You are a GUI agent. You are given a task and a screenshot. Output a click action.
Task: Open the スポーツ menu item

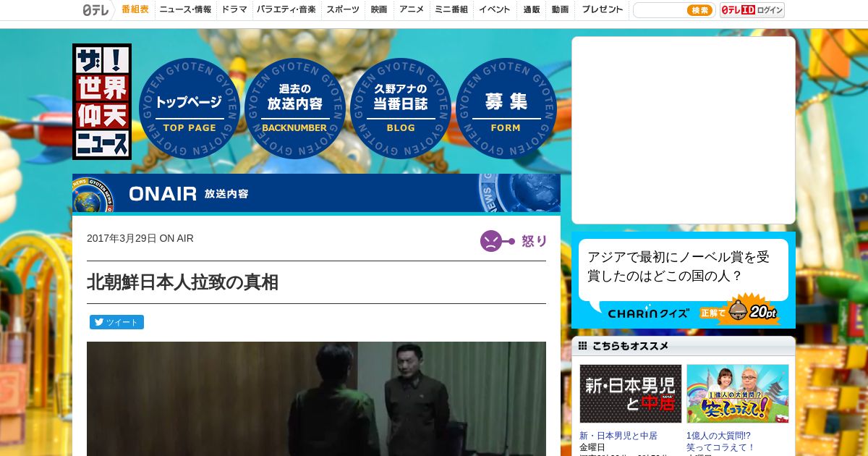click(x=343, y=10)
